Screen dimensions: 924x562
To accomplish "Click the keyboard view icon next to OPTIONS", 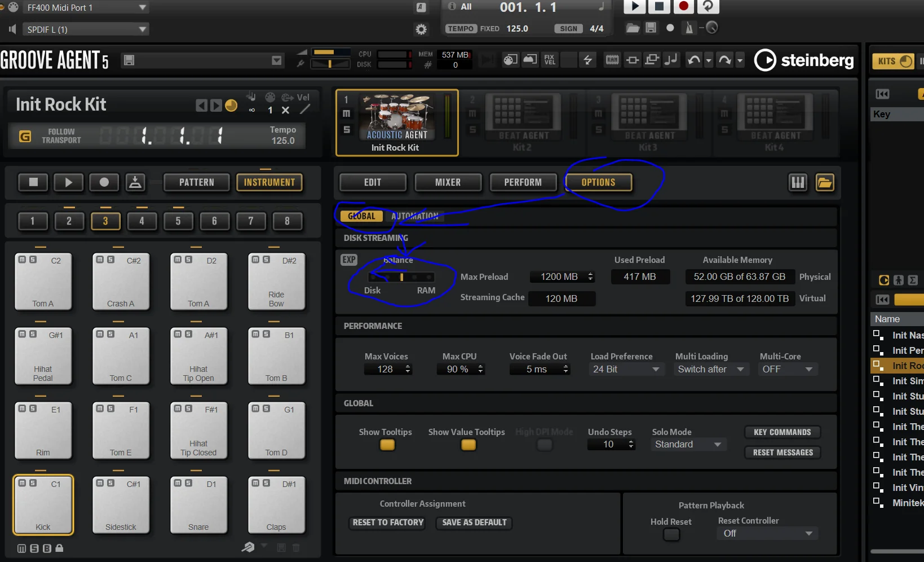I will pos(798,182).
